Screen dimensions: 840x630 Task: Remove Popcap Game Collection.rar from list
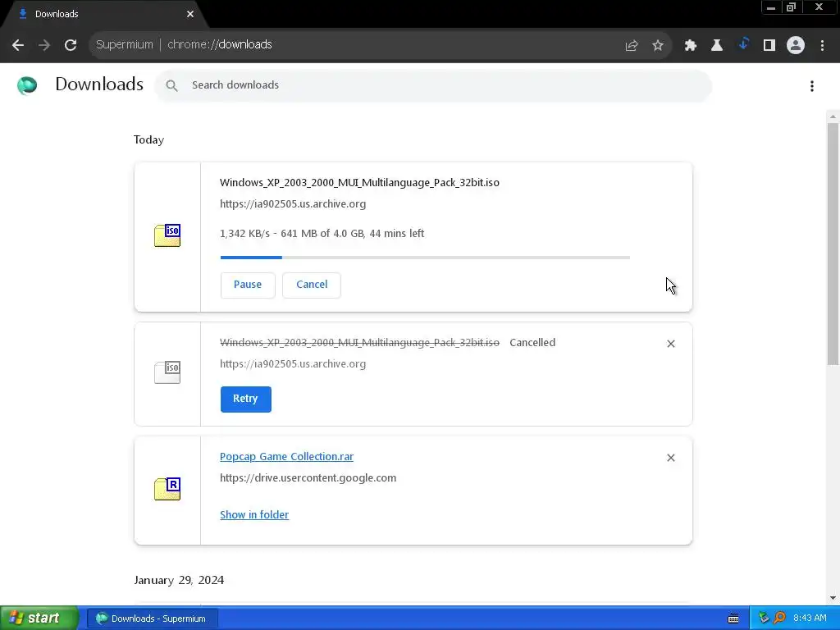(x=671, y=458)
